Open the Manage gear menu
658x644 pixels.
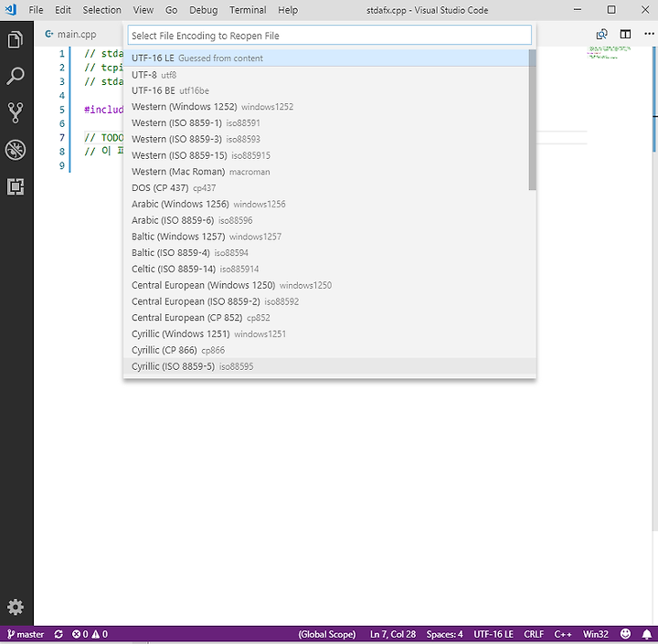(16, 607)
